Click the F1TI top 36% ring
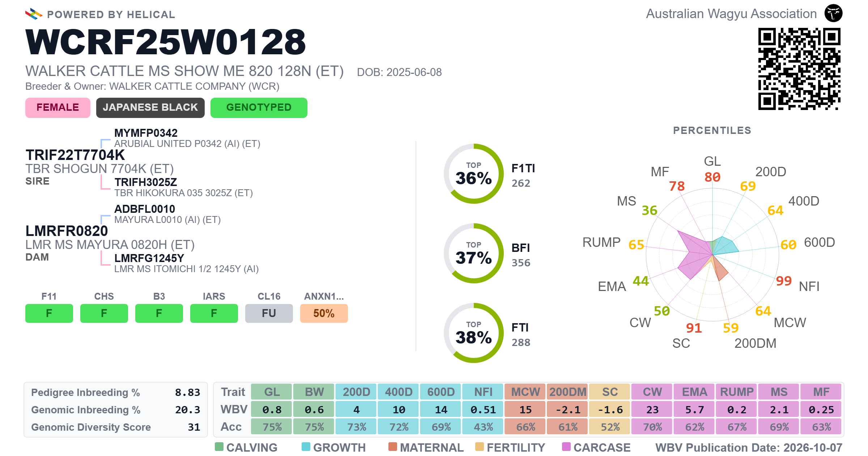Image resolution: width=868 pixels, height=456 pixels. [473, 174]
